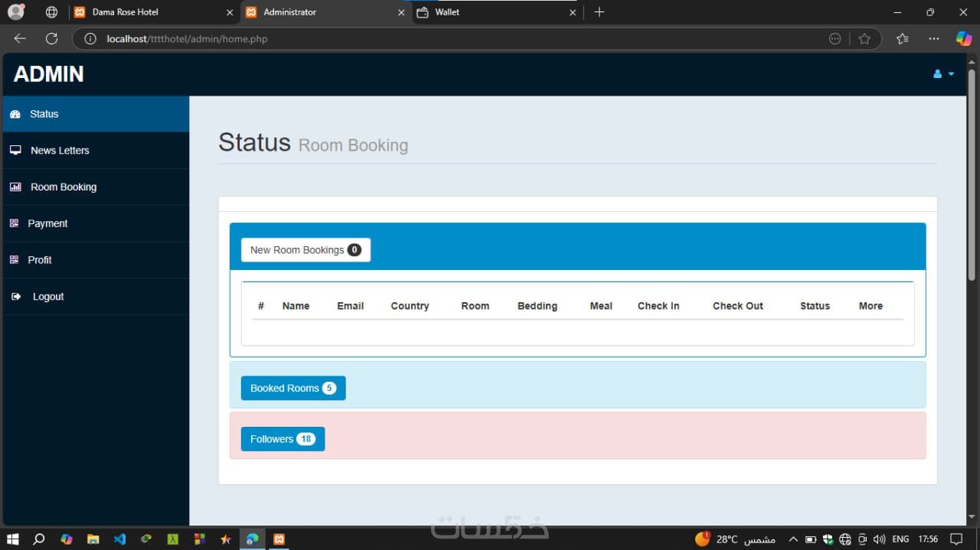Open the notification center icon
Viewport: 980px width, 550px height.
click(956, 539)
